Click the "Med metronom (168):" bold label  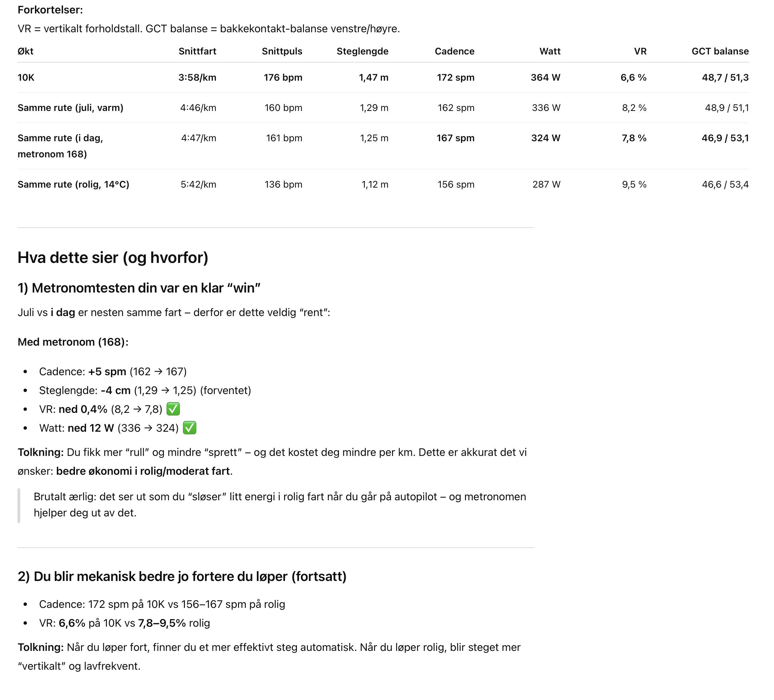coord(73,342)
